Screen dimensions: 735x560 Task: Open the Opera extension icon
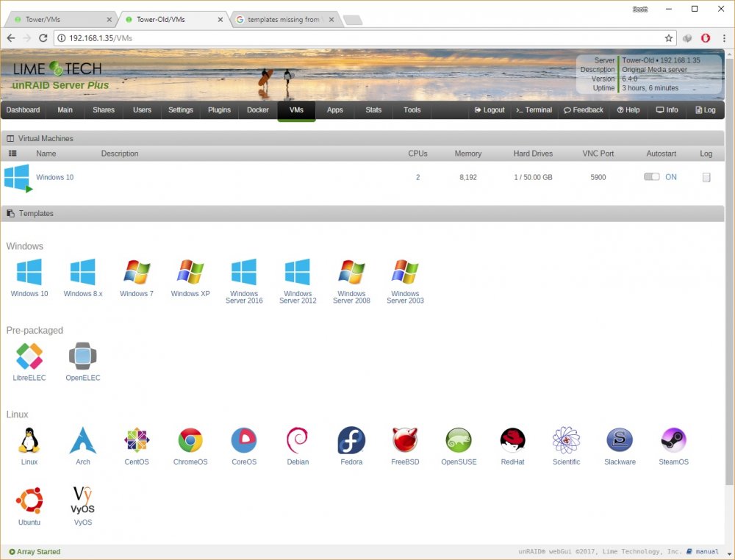pos(705,38)
